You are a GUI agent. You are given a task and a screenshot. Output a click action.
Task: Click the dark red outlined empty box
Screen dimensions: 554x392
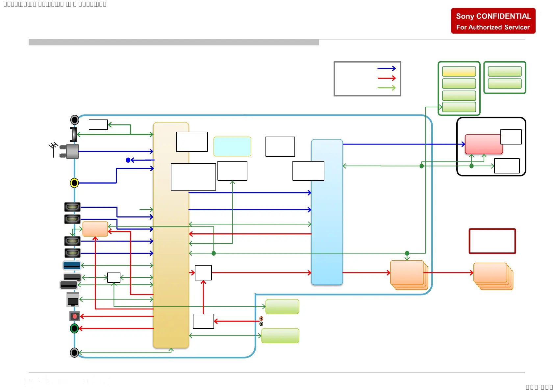click(x=492, y=241)
